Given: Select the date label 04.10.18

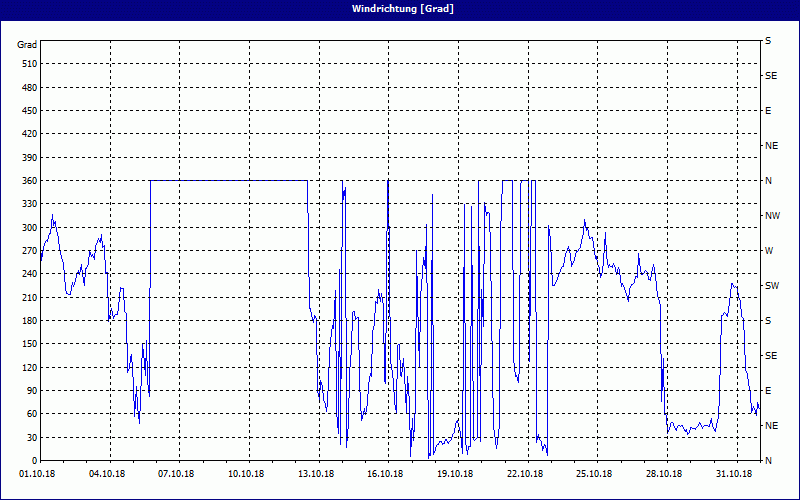Looking at the screenshot, I should [x=107, y=474].
